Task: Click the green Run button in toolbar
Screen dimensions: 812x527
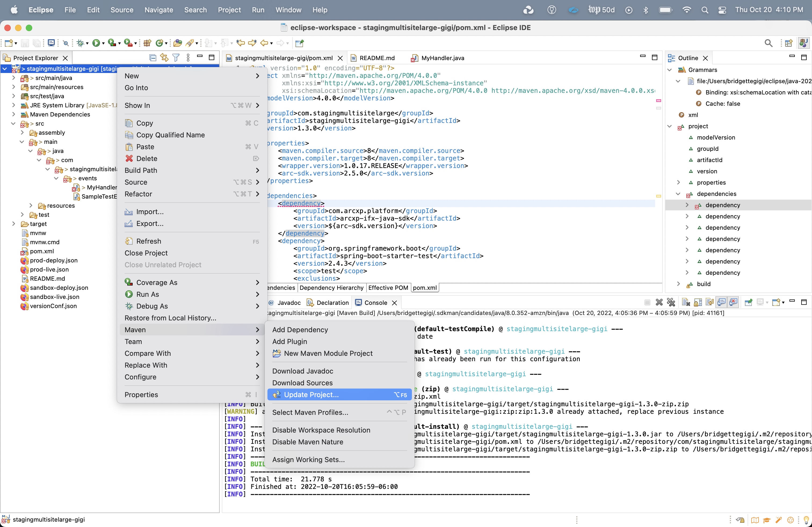Action: [x=96, y=43]
